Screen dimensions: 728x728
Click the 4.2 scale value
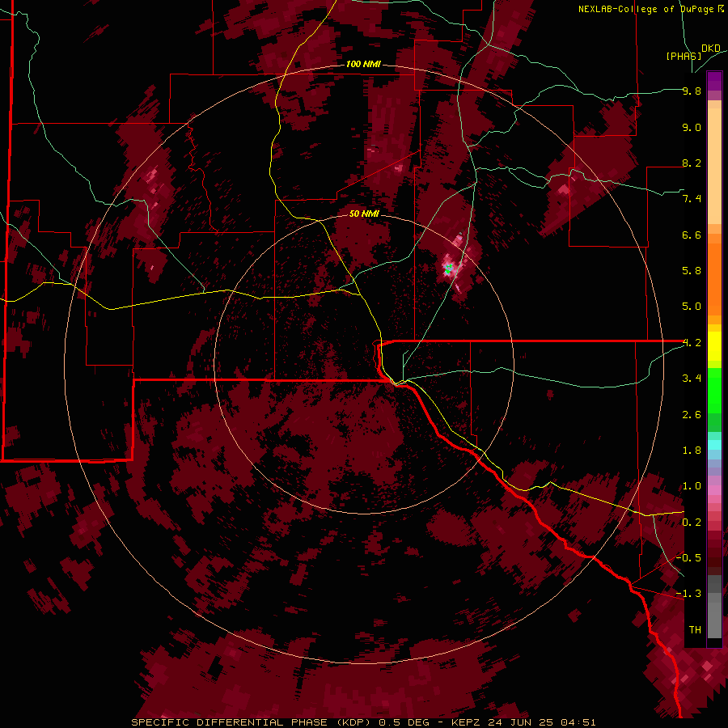coord(692,343)
